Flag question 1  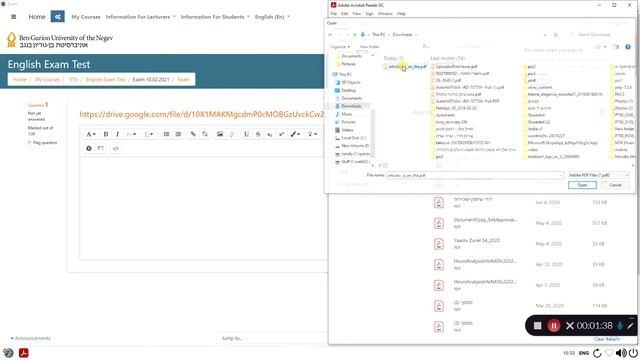pyautogui.click(x=42, y=142)
